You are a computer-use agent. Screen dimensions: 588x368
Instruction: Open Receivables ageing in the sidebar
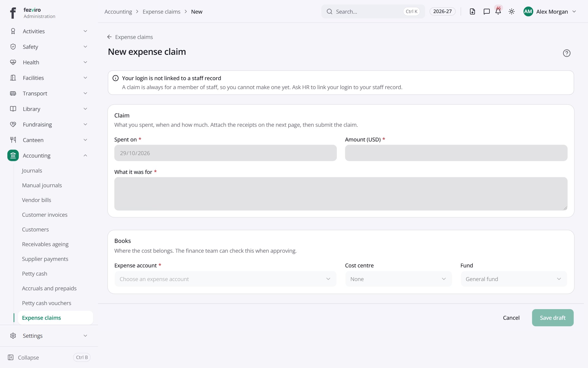coord(45,244)
